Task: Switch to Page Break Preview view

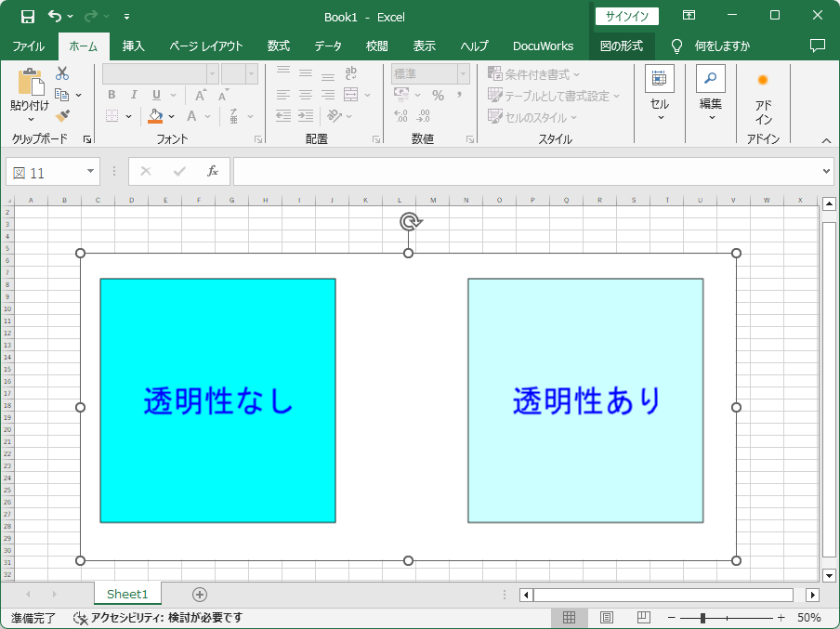Action: point(643,618)
